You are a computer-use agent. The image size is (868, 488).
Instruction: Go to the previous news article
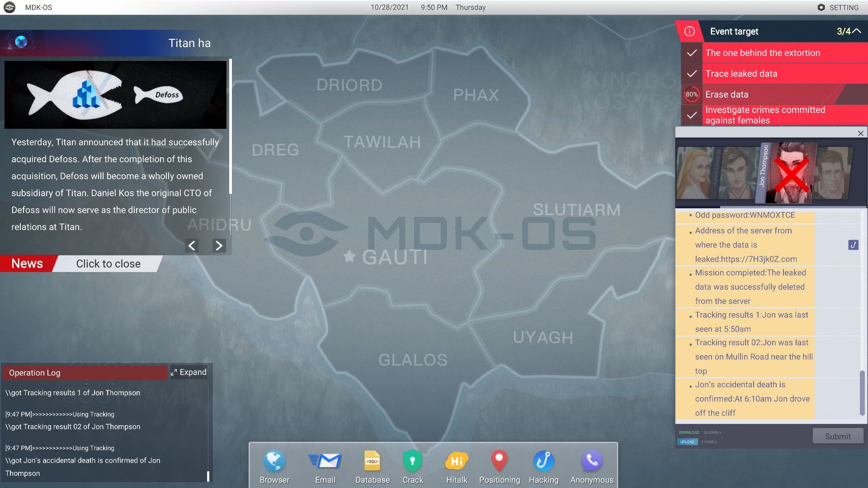pyautogui.click(x=192, y=245)
